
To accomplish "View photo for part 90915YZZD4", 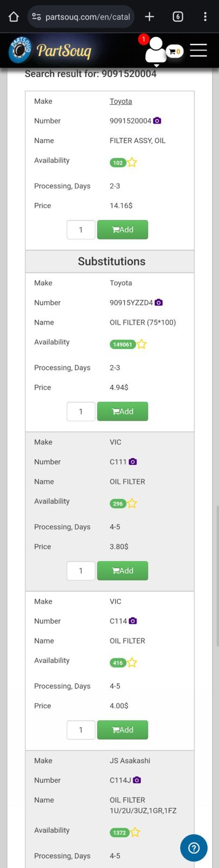I will [x=159, y=302].
